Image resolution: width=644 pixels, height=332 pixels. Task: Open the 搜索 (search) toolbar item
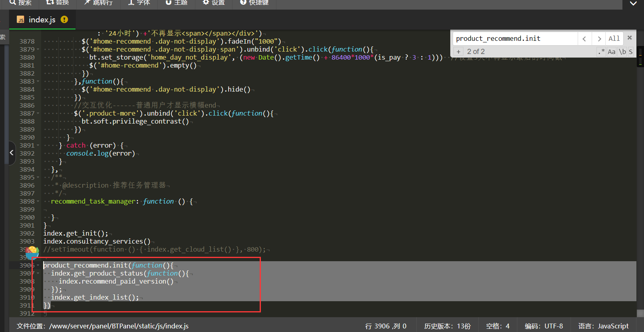pos(20,2)
